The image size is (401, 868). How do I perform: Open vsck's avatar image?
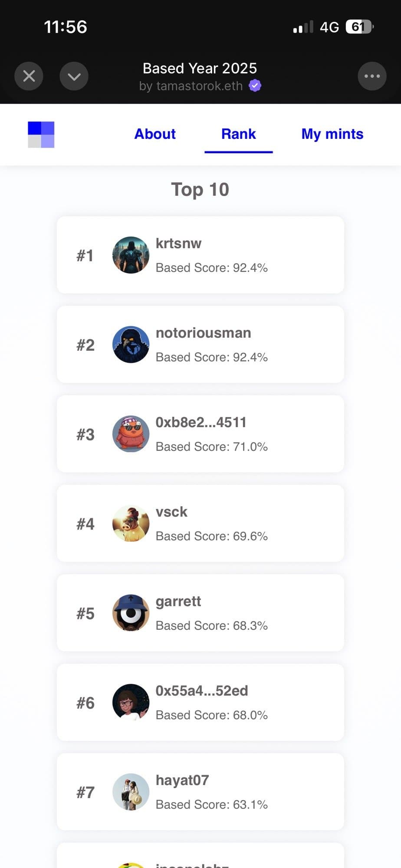point(131,523)
